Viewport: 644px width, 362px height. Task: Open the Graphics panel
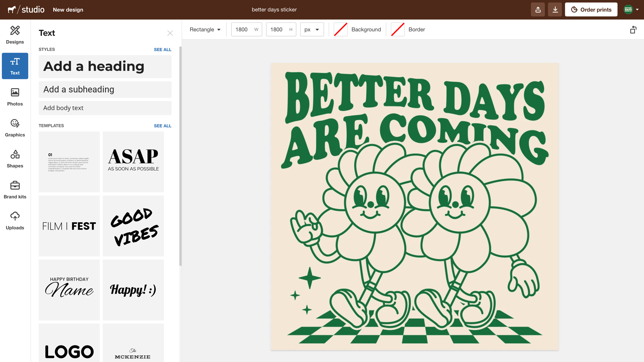point(15,128)
